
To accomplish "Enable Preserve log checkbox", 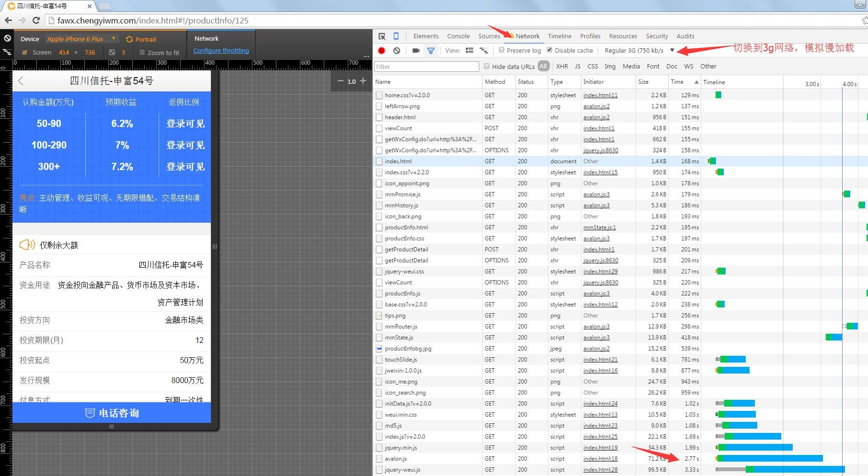I will [501, 50].
